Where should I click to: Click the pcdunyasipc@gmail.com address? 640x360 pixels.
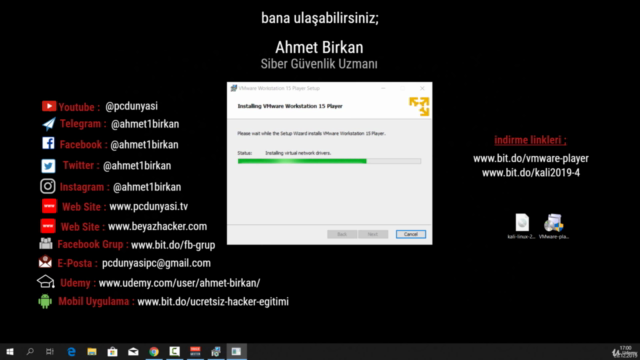(x=156, y=263)
